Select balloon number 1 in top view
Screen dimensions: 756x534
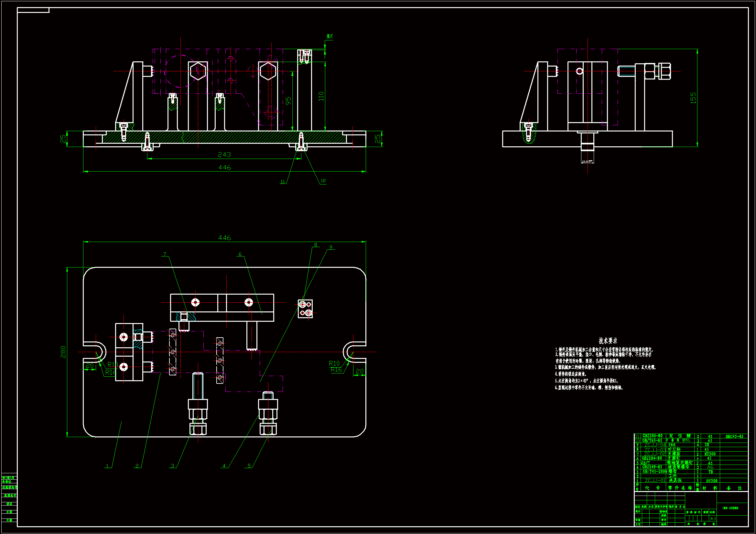(107, 466)
